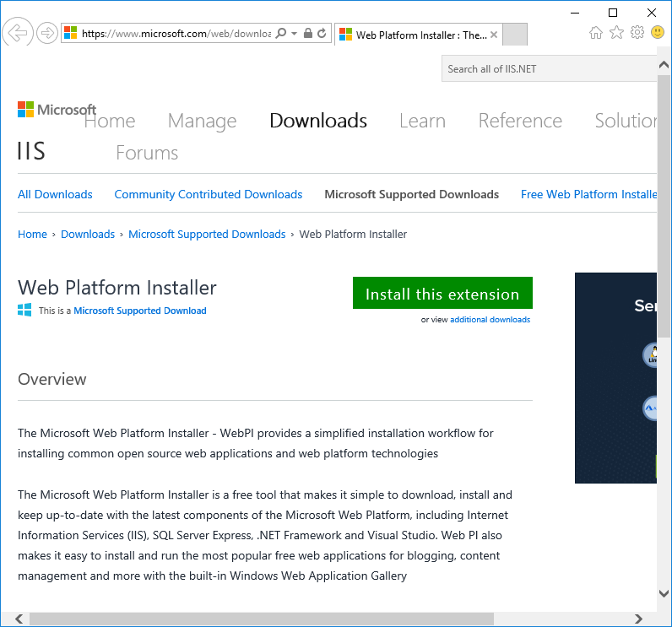Open the Manage navigation item

coord(202,121)
